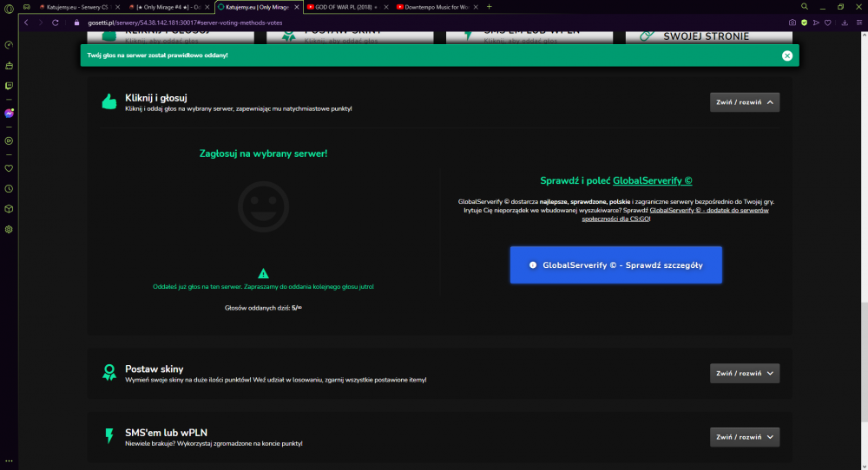The image size is (868, 470).
Task: Open Messenger in the sidebar
Action: [x=9, y=114]
